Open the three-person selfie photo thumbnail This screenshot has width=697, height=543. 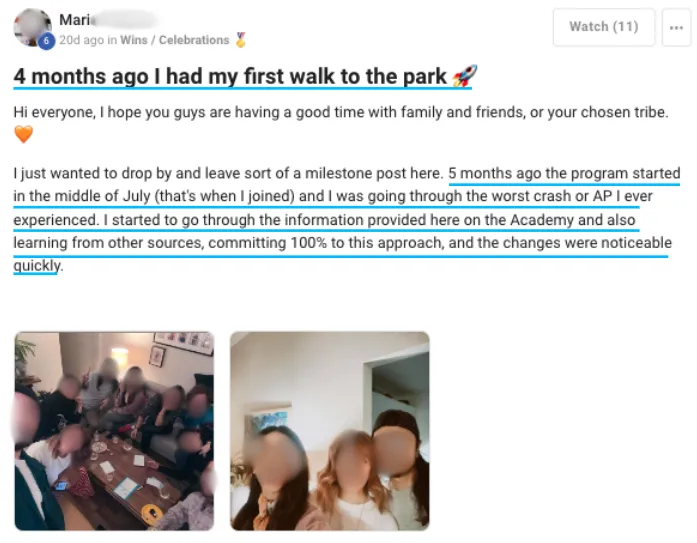point(330,431)
